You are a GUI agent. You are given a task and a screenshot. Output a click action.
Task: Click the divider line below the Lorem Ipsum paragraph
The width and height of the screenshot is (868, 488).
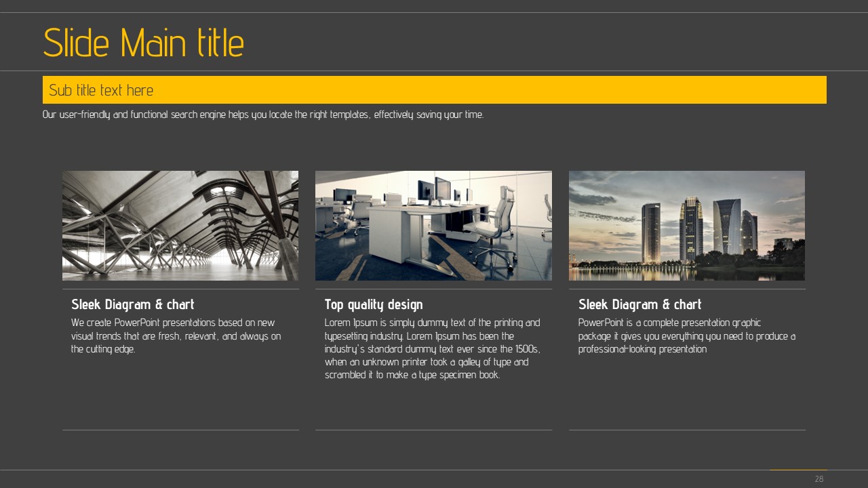433,430
